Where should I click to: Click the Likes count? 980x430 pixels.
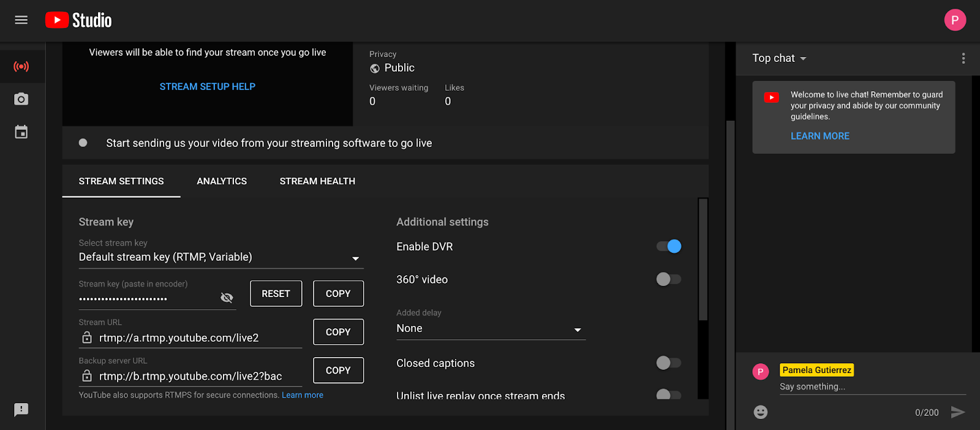tap(448, 102)
